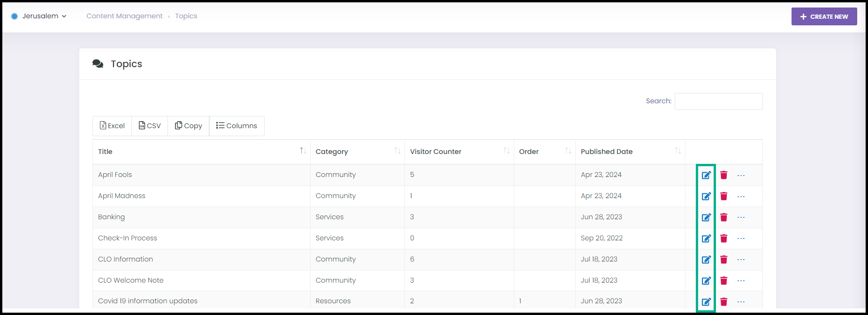This screenshot has width=868, height=315.
Task: Sort the table by Order
Action: click(x=544, y=152)
